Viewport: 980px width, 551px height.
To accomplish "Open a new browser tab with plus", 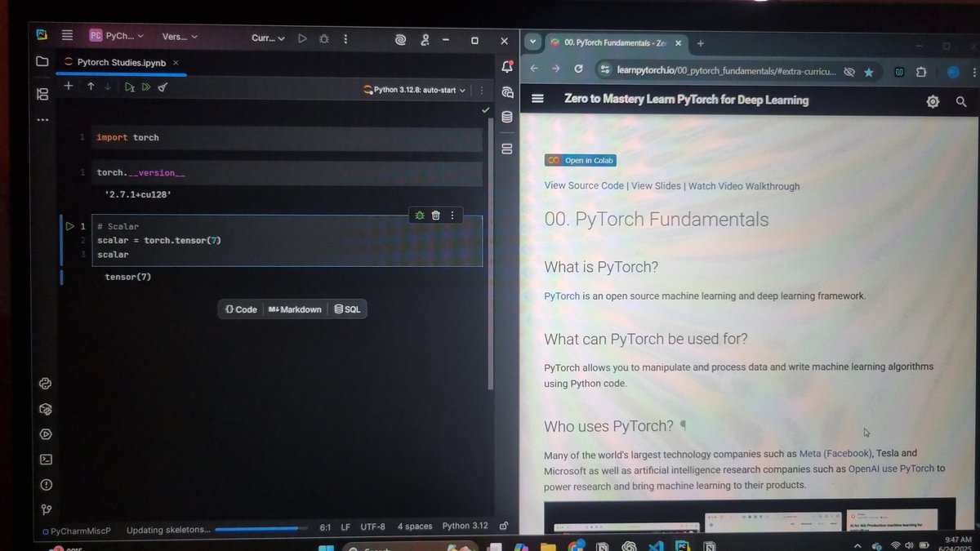I will click(700, 43).
